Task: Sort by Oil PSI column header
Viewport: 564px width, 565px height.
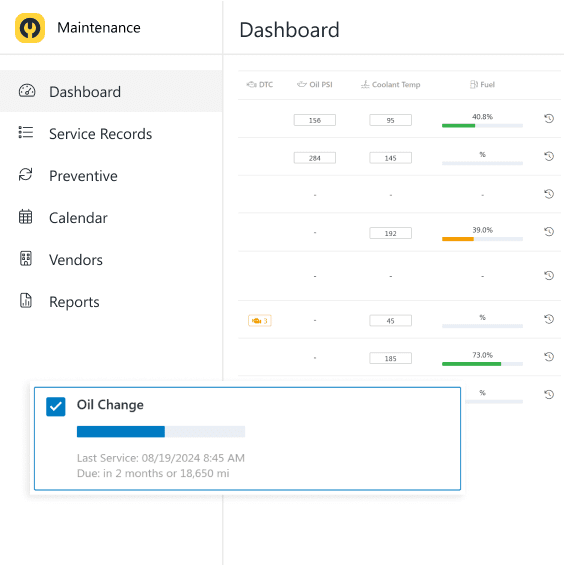Action: click(315, 84)
